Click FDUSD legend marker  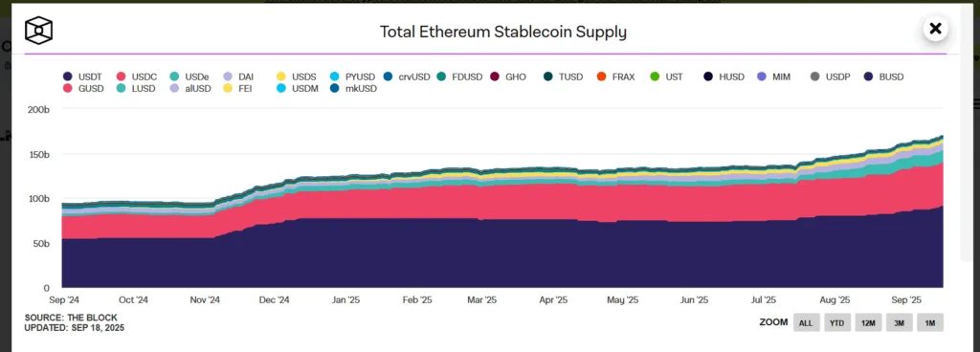pos(441,77)
